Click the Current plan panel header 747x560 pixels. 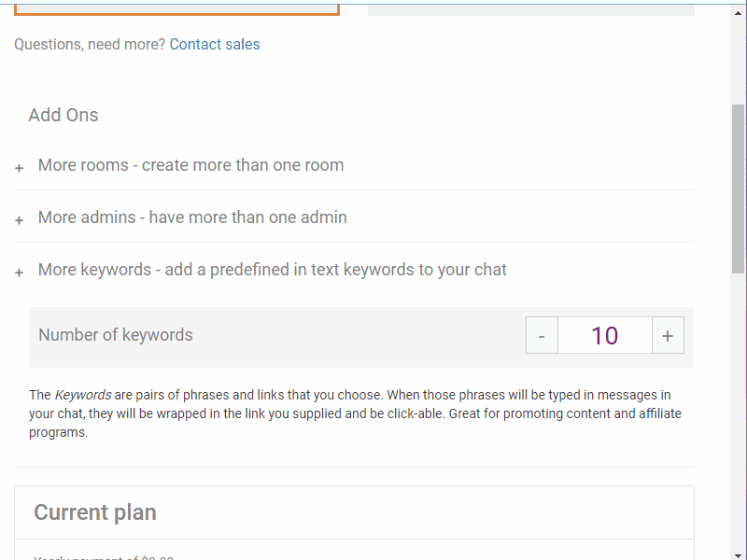(x=95, y=512)
